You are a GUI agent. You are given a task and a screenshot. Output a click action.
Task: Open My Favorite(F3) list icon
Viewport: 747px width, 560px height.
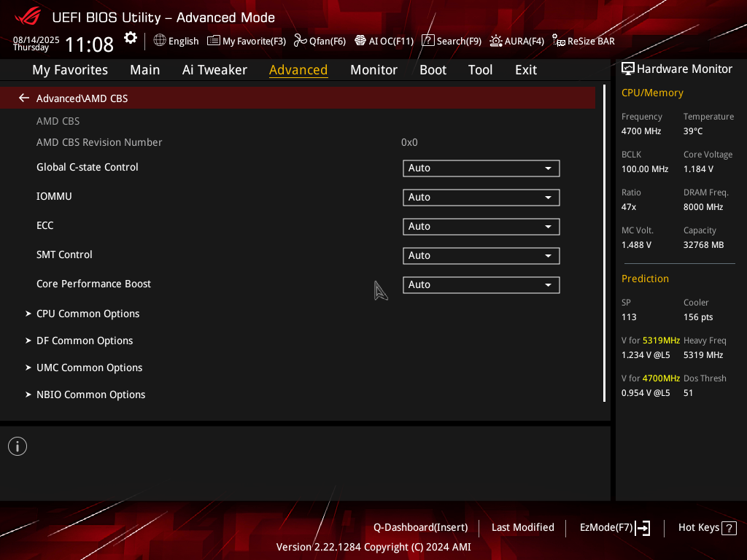pyautogui.click(x=214, y=41)
